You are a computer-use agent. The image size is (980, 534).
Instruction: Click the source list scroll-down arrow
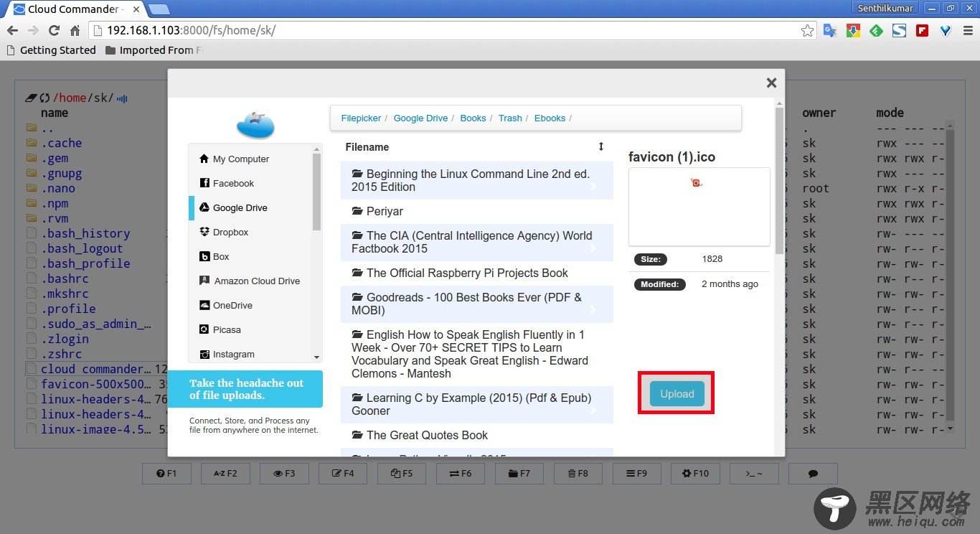tap(316, 357)
